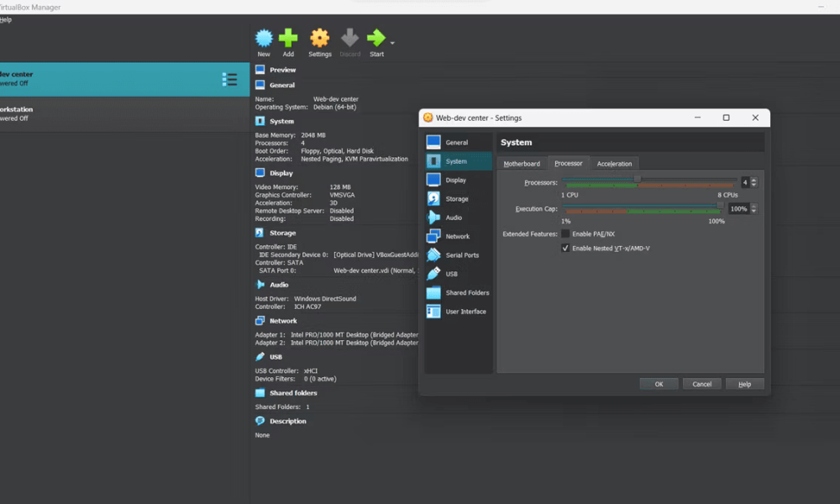Open the Help menu in VirtualBox Manager
This screenshot has height=504, width=840.
[6, 20]
